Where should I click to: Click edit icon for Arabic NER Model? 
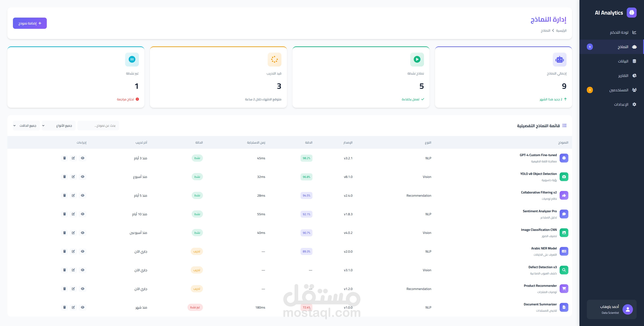click(73, 252)
